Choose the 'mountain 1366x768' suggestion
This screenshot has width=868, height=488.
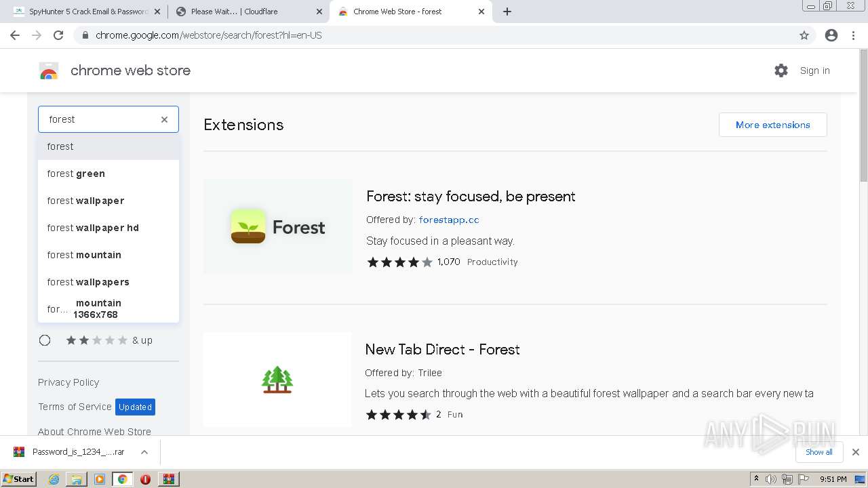pyautogui.click(x=108, y=309)
